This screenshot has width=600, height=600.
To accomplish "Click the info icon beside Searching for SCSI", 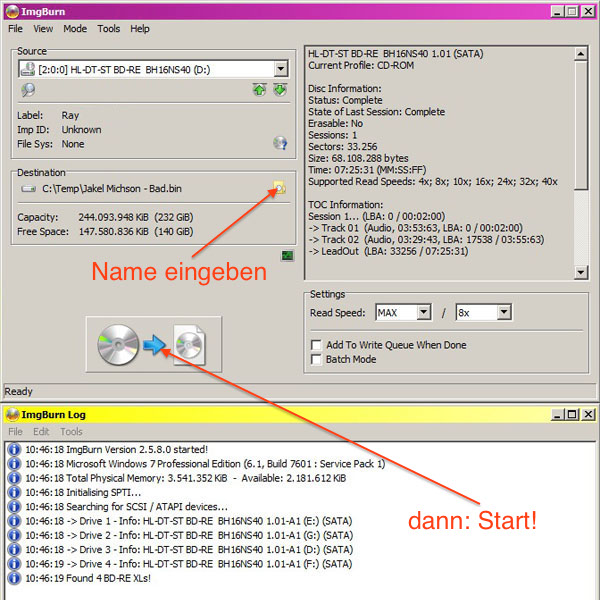I will (x=14, y=506).
